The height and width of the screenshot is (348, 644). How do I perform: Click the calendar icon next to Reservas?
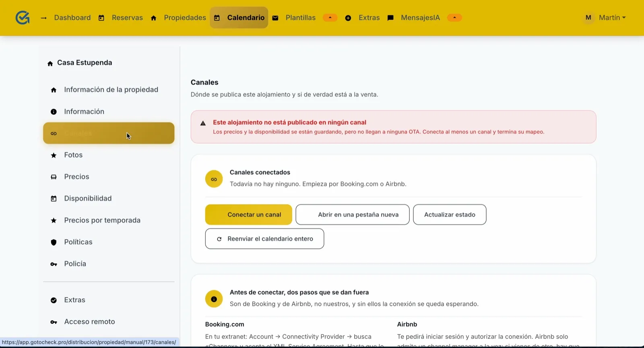click(x=101, y=18)
